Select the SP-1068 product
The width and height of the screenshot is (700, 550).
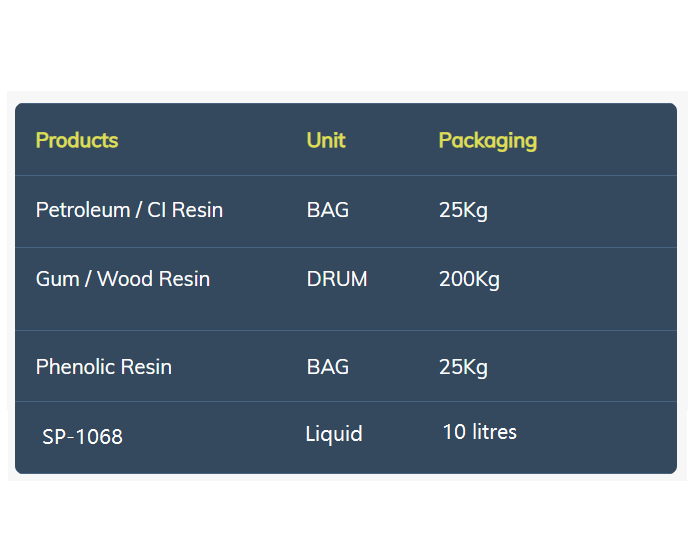click(82, 437)
